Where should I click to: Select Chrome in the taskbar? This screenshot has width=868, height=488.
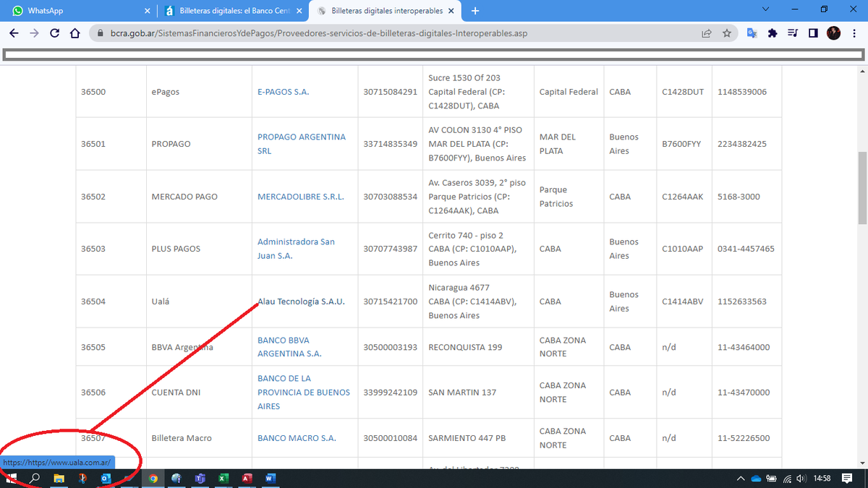pyautogui.click(x=153, y=479)
